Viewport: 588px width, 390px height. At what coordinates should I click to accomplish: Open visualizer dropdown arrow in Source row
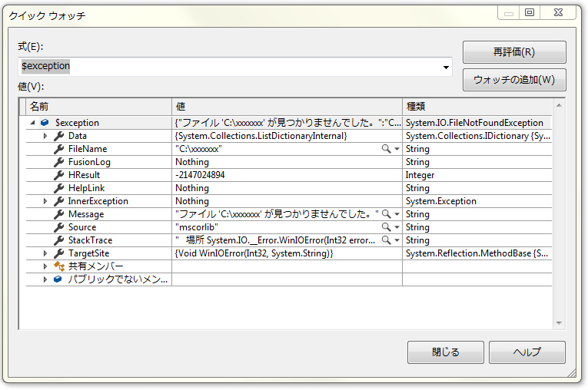(397, 227)
